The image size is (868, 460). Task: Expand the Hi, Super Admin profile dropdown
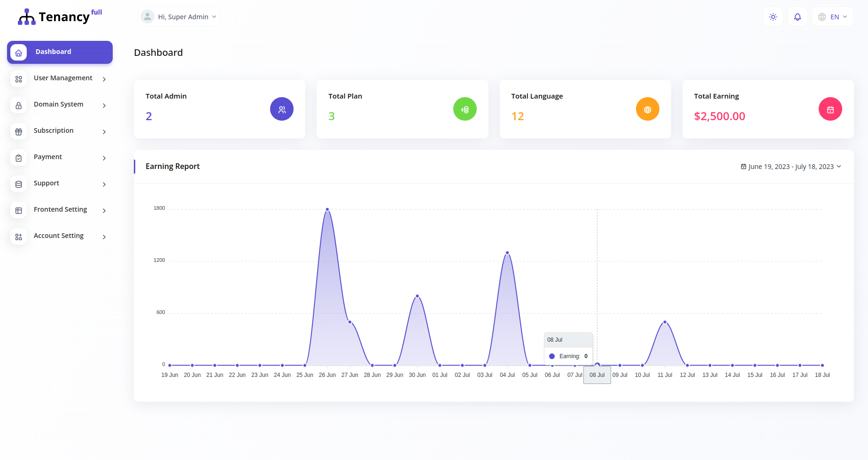coord(178,16)
